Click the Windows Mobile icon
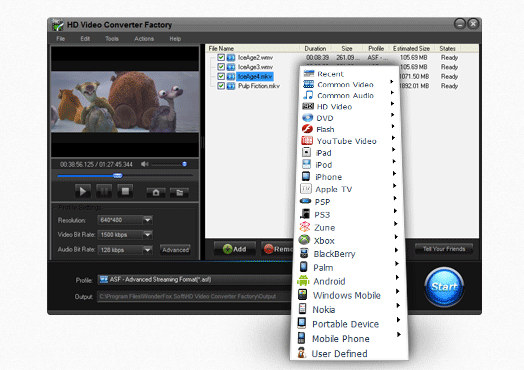The image size is (524, 370). (302, 295)
